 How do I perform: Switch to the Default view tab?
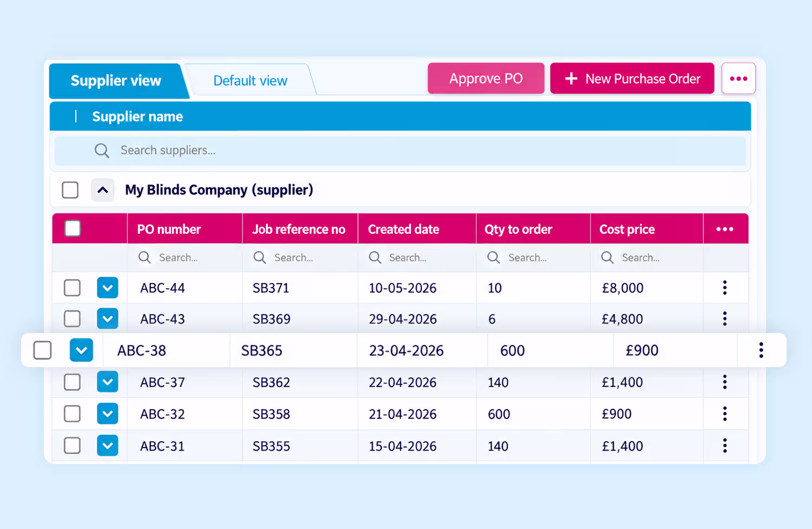pyautogui.click(x=250, y=81)
